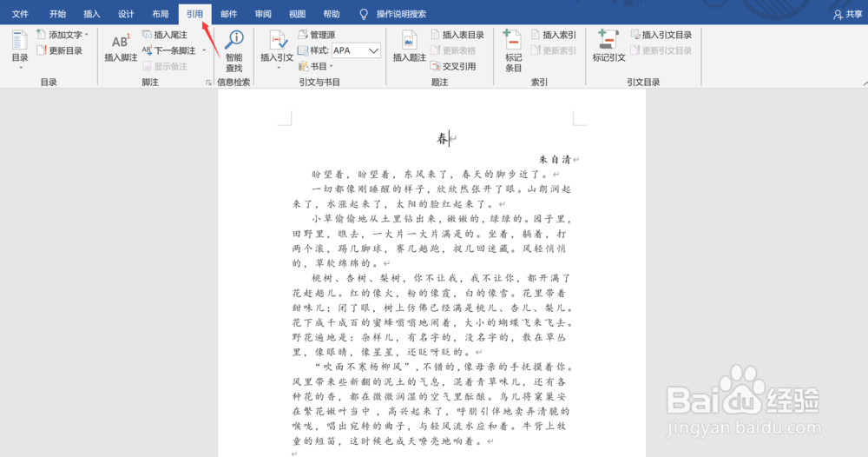This screenshot has width=868, height=457.
Task: Switch to the 审阅 tab
Action: [x=263, y=14]
